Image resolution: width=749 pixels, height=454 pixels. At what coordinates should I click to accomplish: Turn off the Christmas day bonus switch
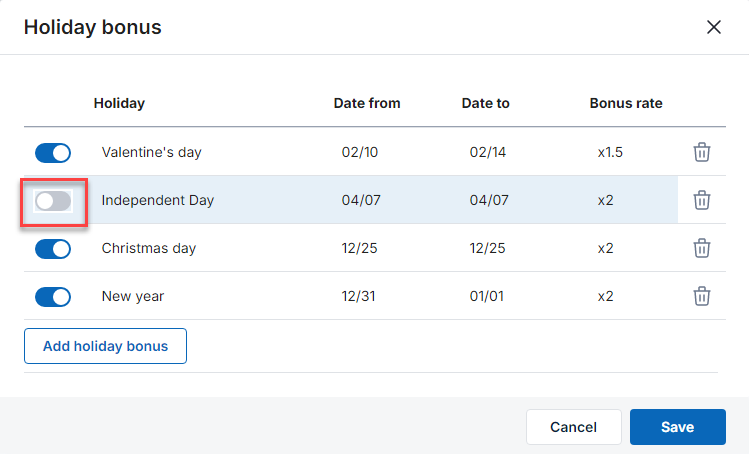[x=53, y=249]
